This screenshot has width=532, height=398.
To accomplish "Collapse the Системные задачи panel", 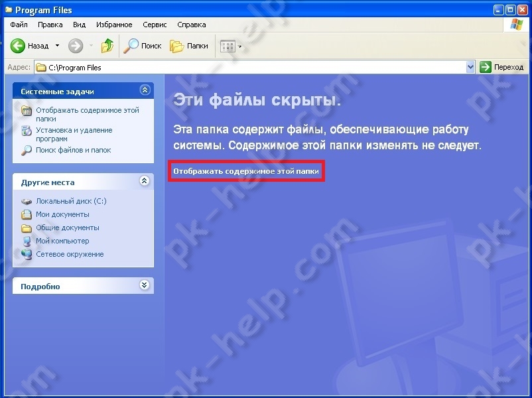I will 145,90.
